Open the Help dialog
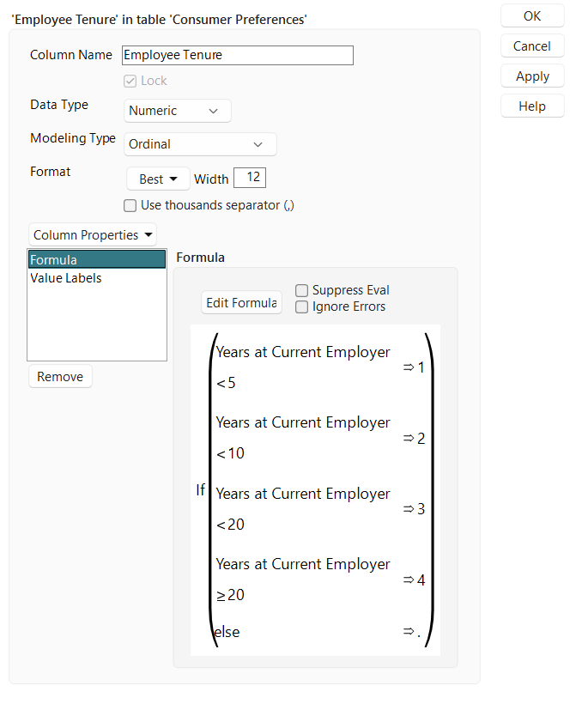 [531, 106]
